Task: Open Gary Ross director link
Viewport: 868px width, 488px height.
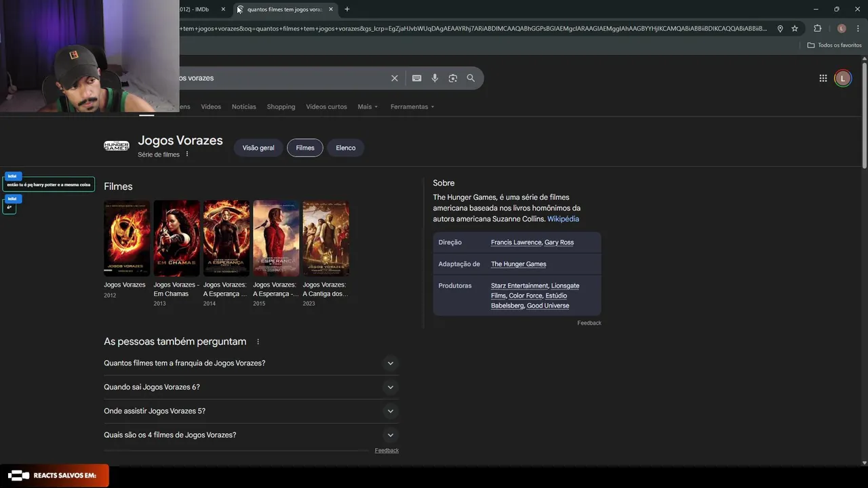Action: pos(559,242)
